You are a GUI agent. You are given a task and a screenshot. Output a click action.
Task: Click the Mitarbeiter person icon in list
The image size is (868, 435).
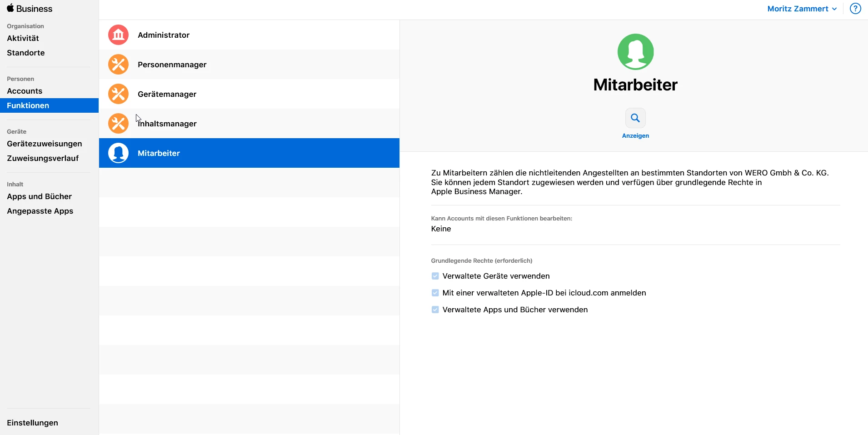[118, 153]
